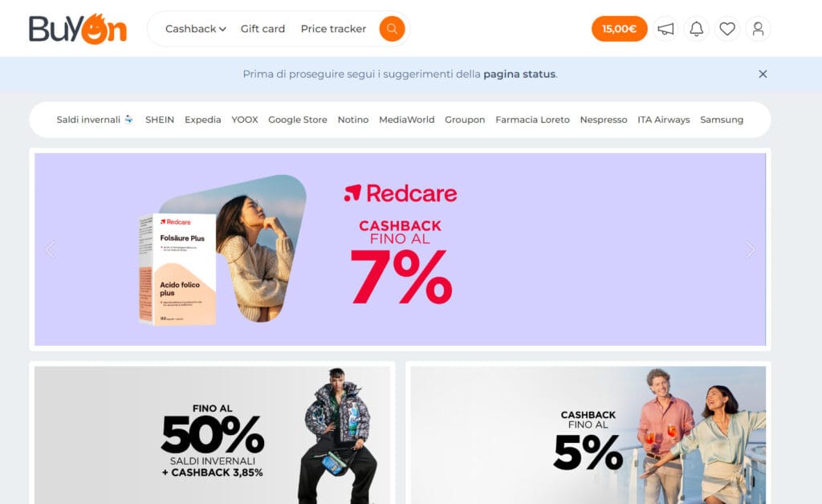
Task: Open the Price tracker menu item
Action: pos(333,29)
